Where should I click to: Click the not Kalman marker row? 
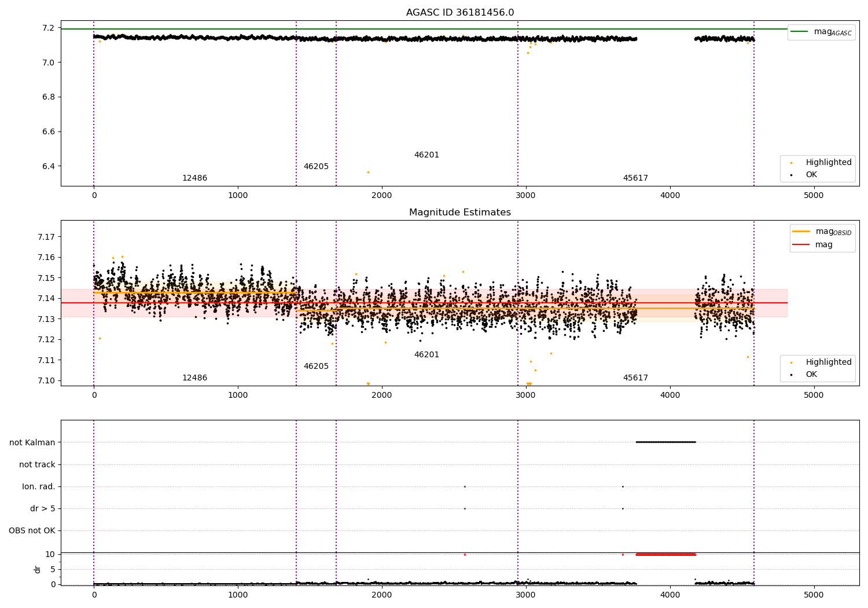(x=665, y=442)
